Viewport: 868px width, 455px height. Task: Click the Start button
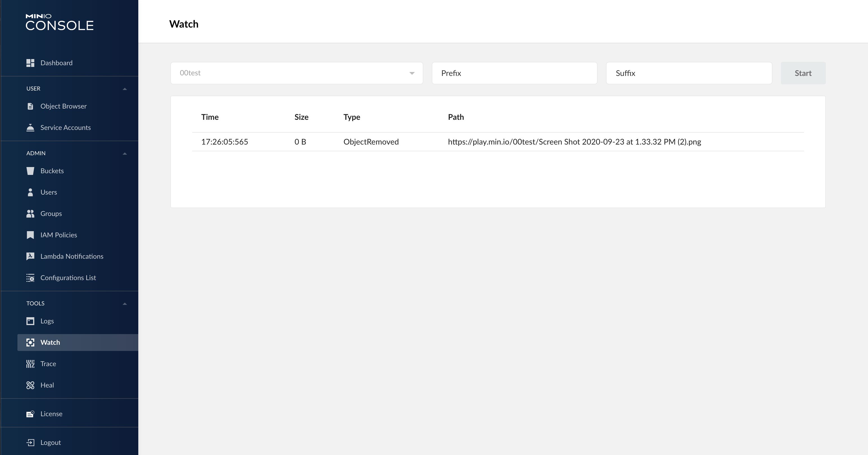pos(803,73)
